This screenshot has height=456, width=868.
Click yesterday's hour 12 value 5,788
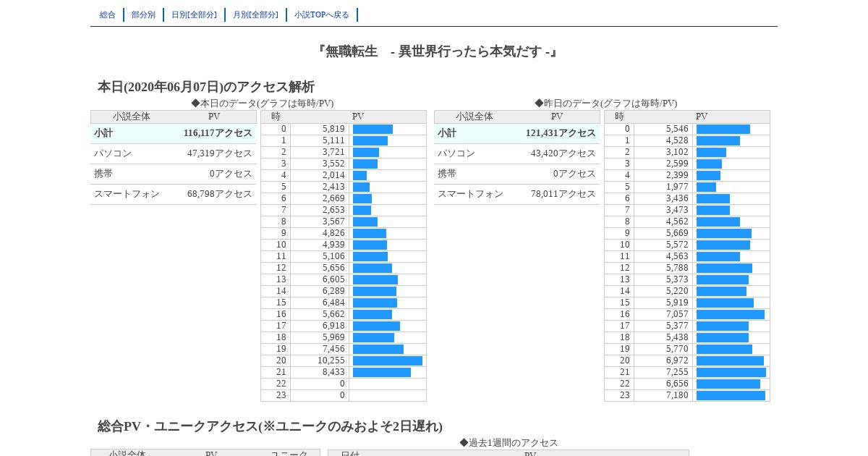pyautogui.click(x=677, y=268)
